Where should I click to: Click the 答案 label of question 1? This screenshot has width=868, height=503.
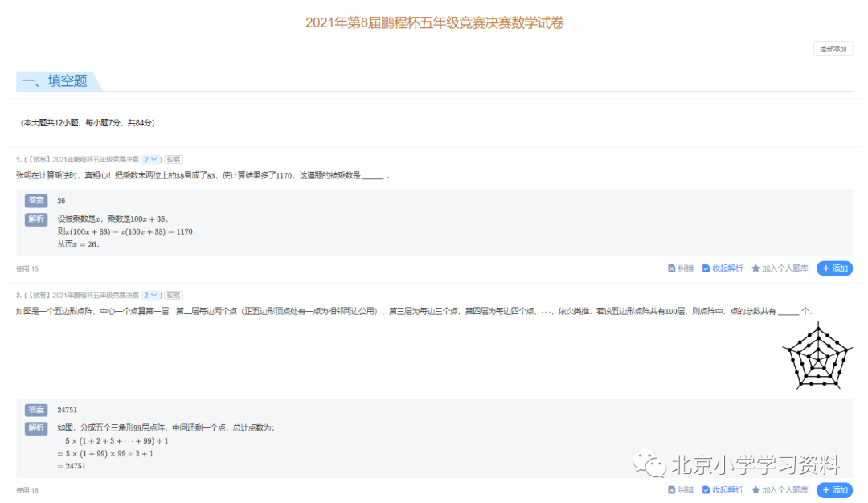coord(36,200)
